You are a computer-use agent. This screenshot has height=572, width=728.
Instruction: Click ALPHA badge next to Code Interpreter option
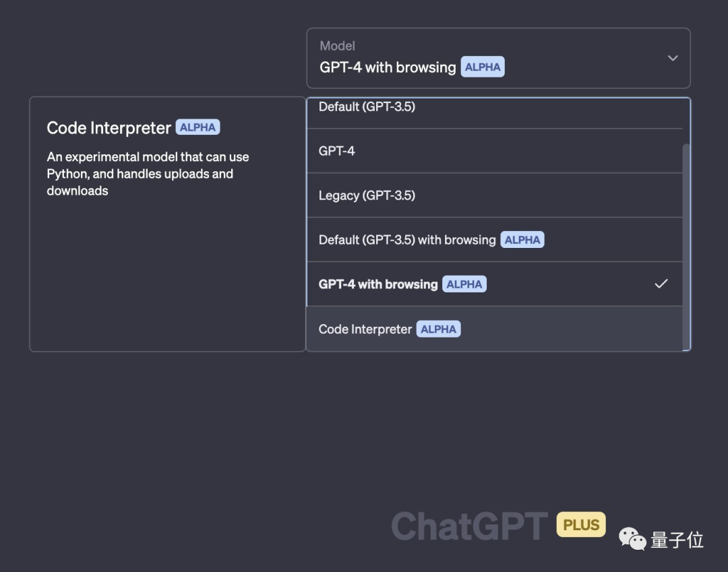(438, 329)
